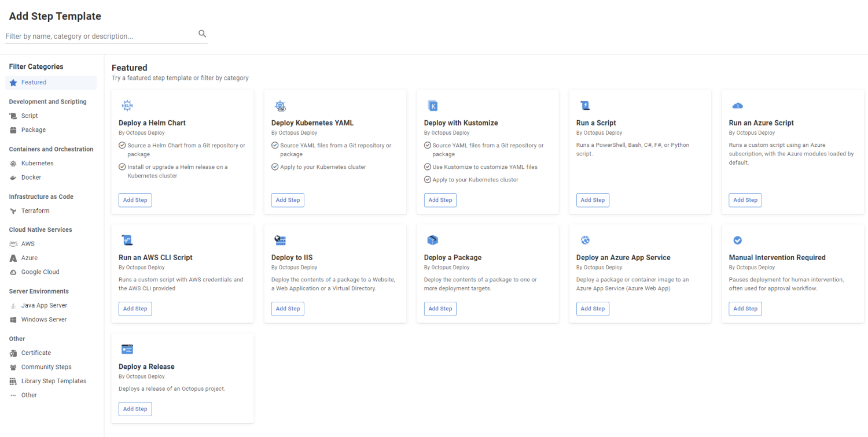Viewport: 868px width, 437px height.
Task: Click the Run an Azure Script cloud icon
Action: [737, 105]
